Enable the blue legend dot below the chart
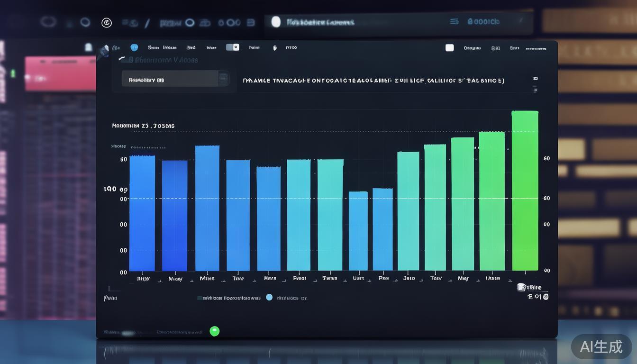Viewport: 637px width, 364px height. [269, 298]
